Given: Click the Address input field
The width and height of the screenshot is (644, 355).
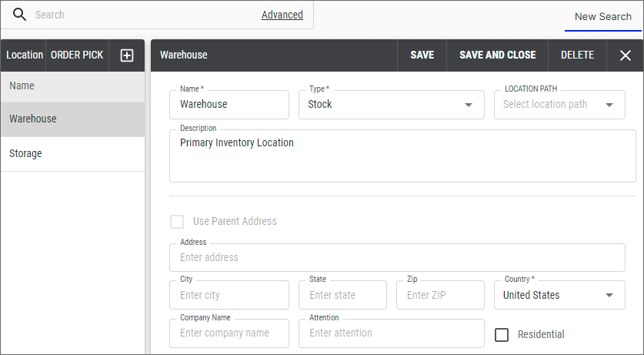Looking at the screenshot, I should pyautogui.click(x=396, y=258).
